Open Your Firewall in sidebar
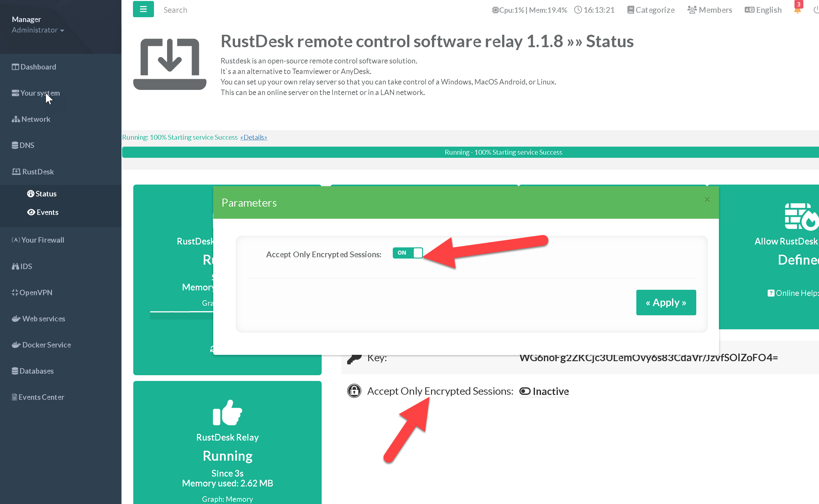This screenshot has height=504, width=819. [42, 240]
